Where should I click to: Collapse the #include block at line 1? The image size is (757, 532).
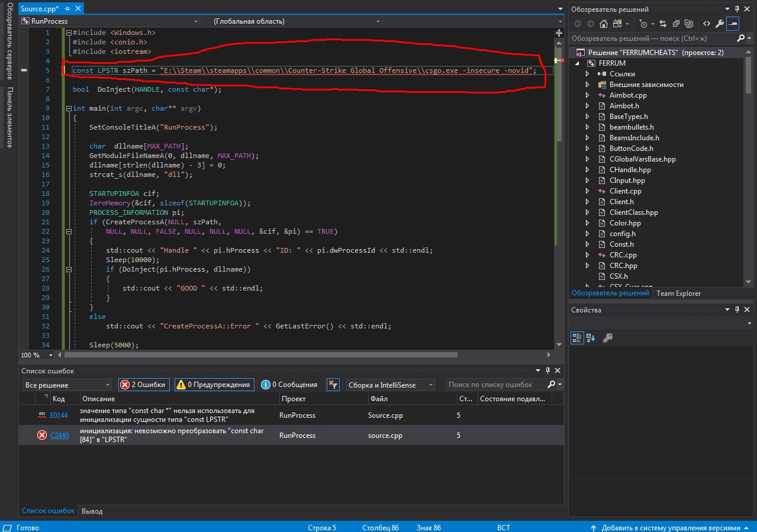[x=69, y=33]
